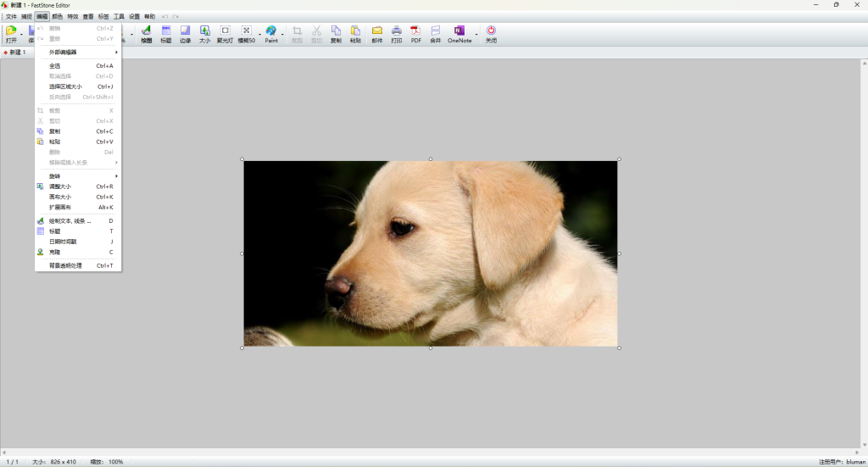Select 背景透明处理 in the edit menu
The width and height of the screenshot is (868, 467).
point(78,265)
